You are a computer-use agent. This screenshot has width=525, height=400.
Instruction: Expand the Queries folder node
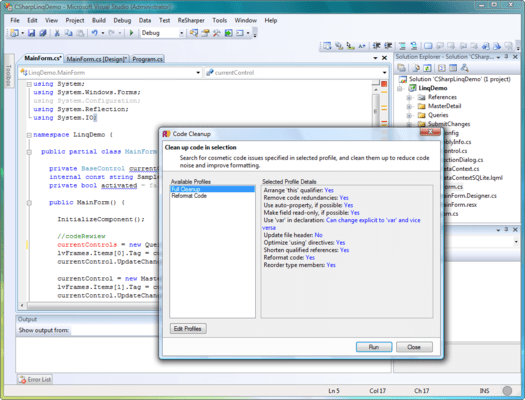tap(409, 115)
